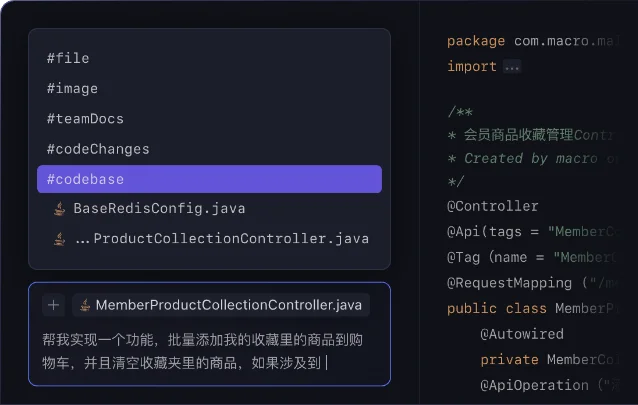Click the @Autowired annotation

[522, 334]
